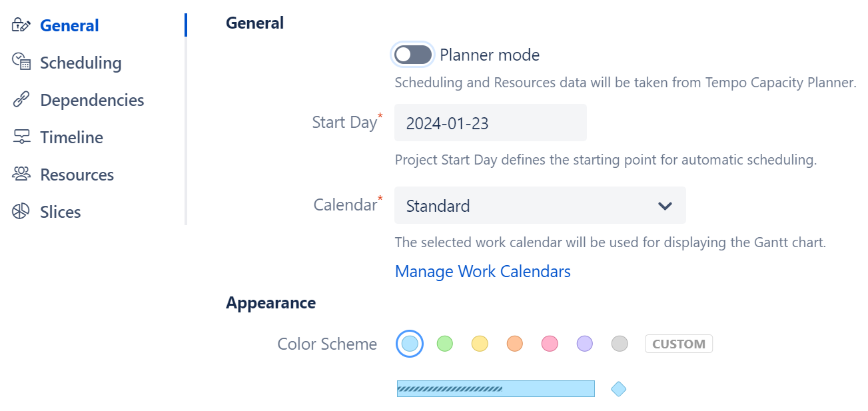Image resolution: width=868 pixels, height=411 pixels.
Task: Click the diamond milestone marker preview
Action: click(x=618, y=388)
